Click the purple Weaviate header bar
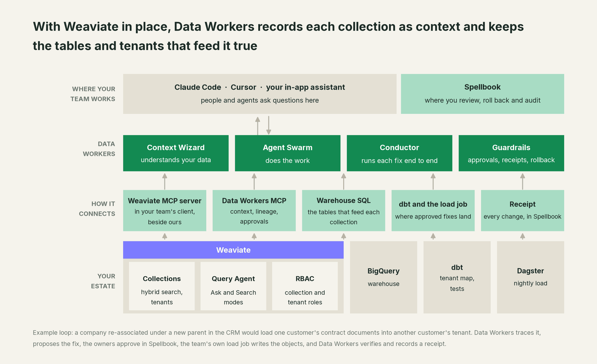597x364 pixels. pyautogui.click(x=233, y=250)
